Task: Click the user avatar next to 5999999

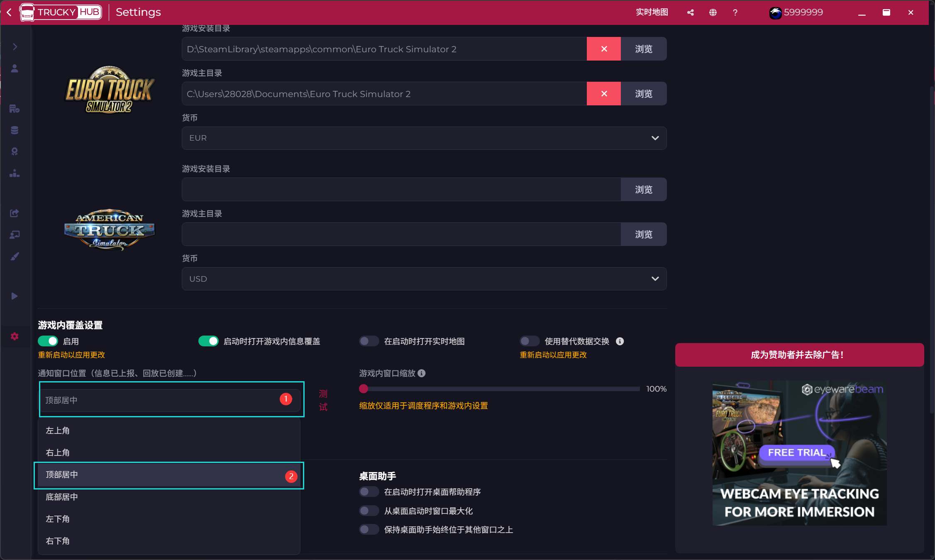Action: click(775, 13)
